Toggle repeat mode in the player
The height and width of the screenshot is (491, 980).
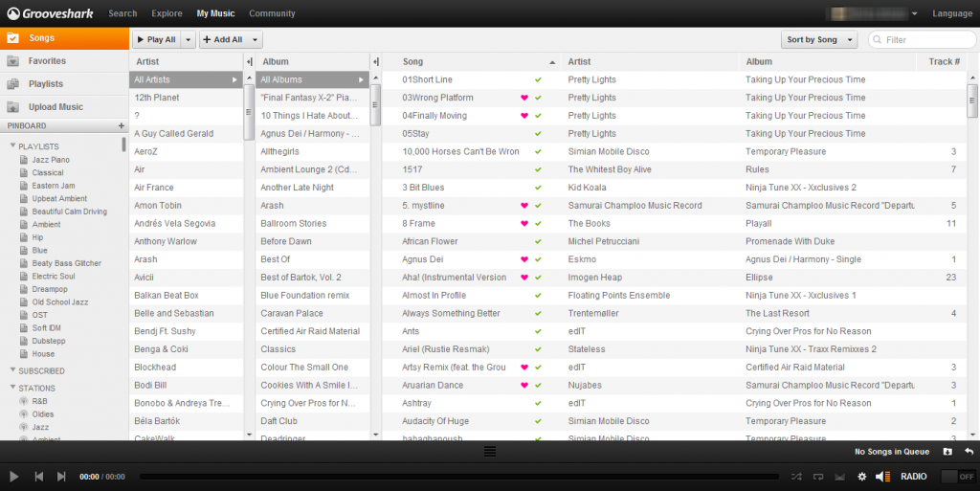818,477
